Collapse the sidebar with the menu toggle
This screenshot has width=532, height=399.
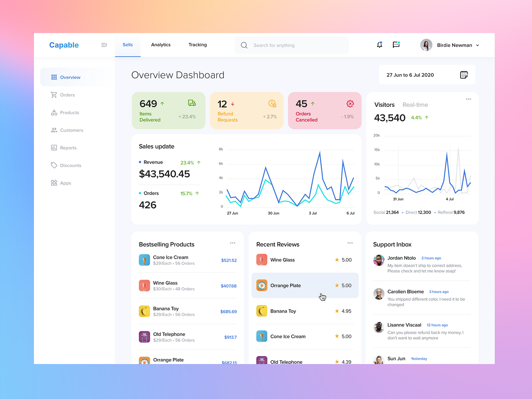(104, 45)
